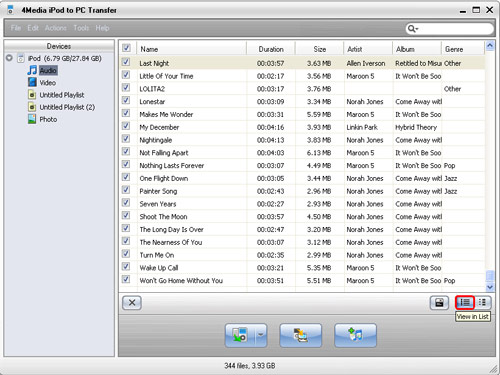This screenshot has width=500, height=375.
Task: Click the iPod device icon
Action: pyautogui.click(x=21, y=59)
